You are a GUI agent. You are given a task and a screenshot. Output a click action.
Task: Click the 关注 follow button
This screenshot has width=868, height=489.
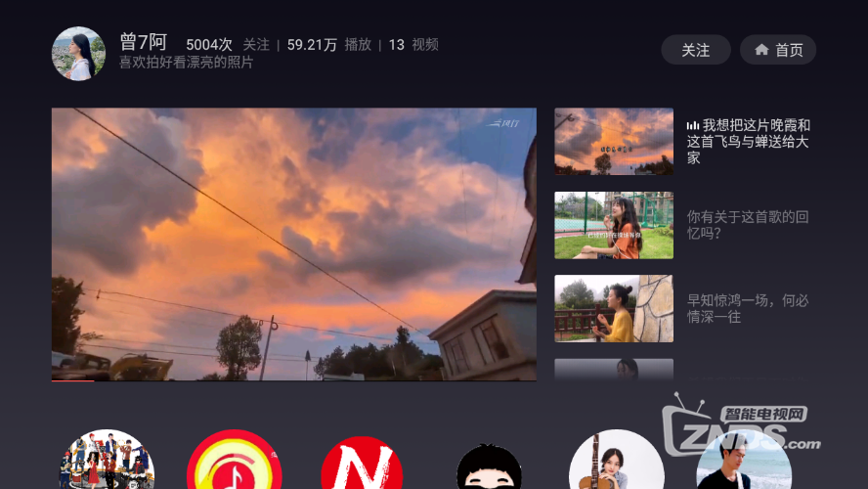click(x=696, y=50)
